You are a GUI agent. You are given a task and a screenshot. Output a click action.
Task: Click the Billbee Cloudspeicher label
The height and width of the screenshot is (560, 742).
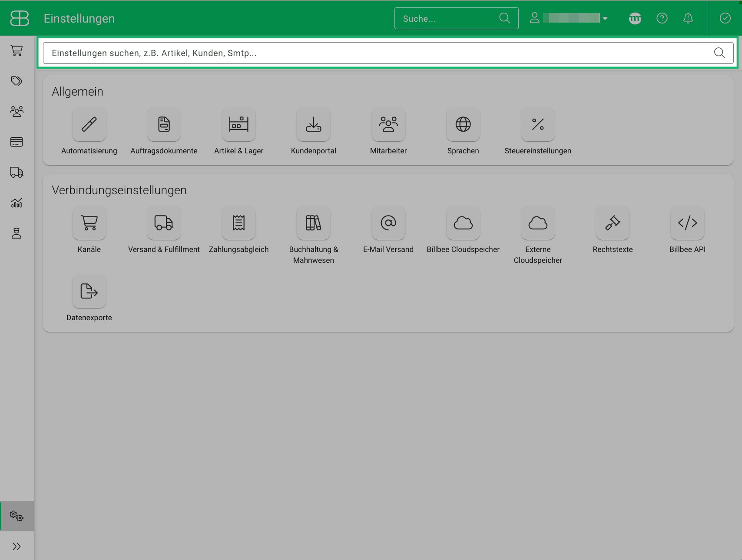coord(463,249)
